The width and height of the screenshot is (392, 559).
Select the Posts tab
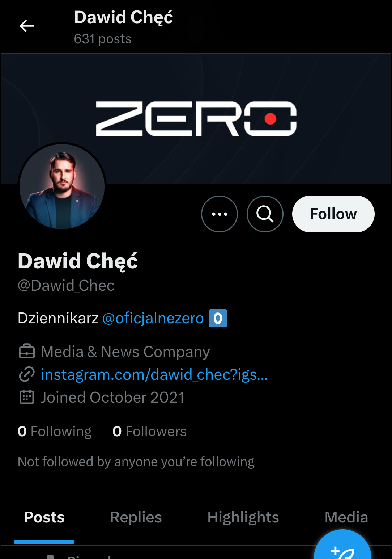44,517
